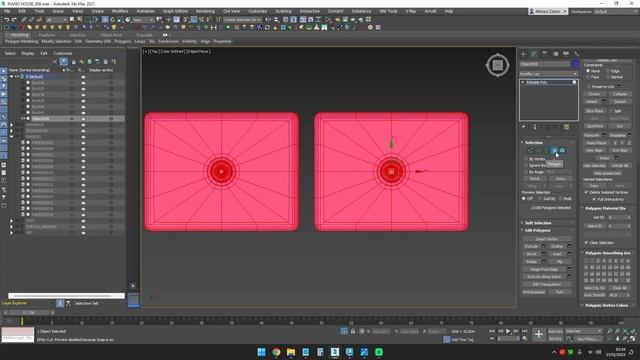
Task: Select the Edge constraint radio button
Action: 609,71
